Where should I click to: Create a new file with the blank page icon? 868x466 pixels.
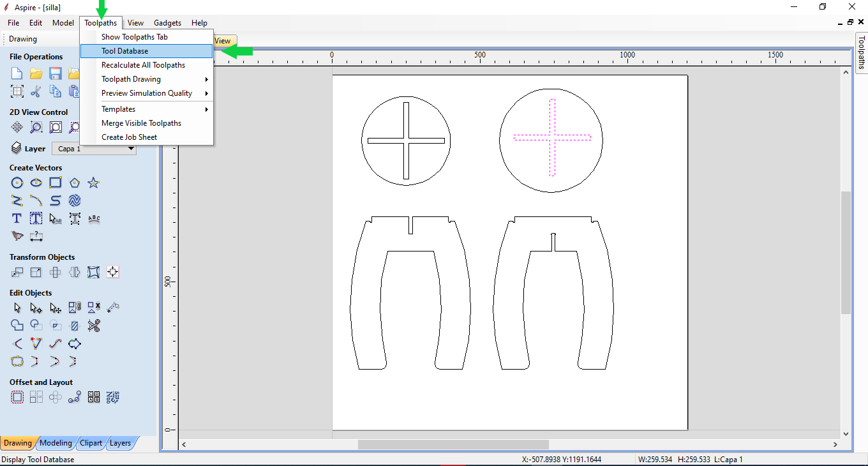[x=17, y=73]
